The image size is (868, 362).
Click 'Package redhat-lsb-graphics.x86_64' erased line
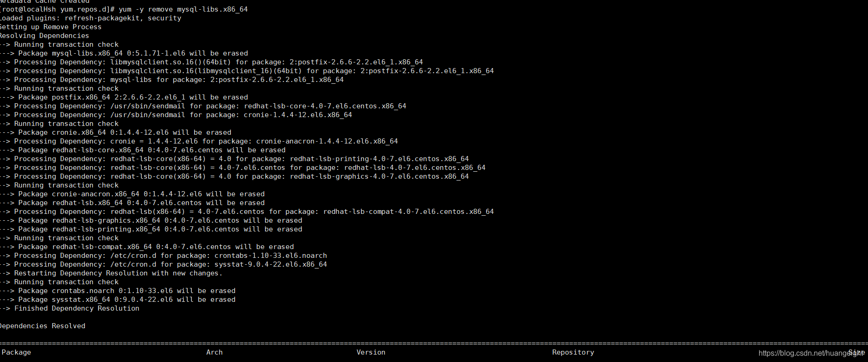click(x=151, y=220)
